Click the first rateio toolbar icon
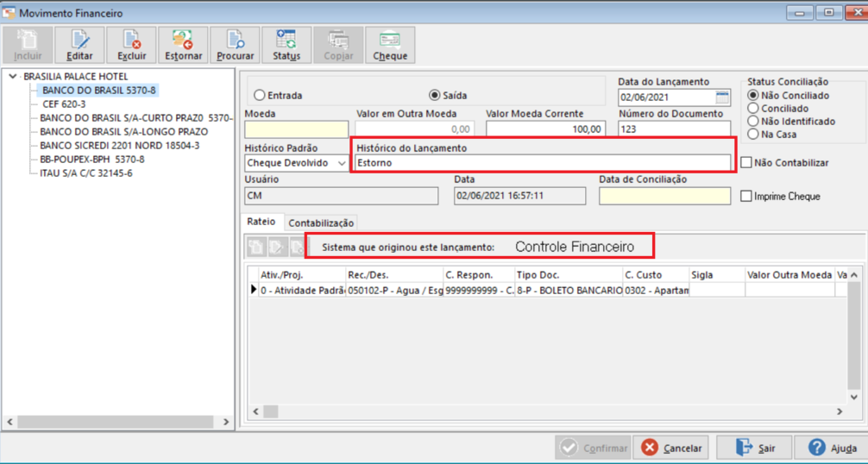 255,247
